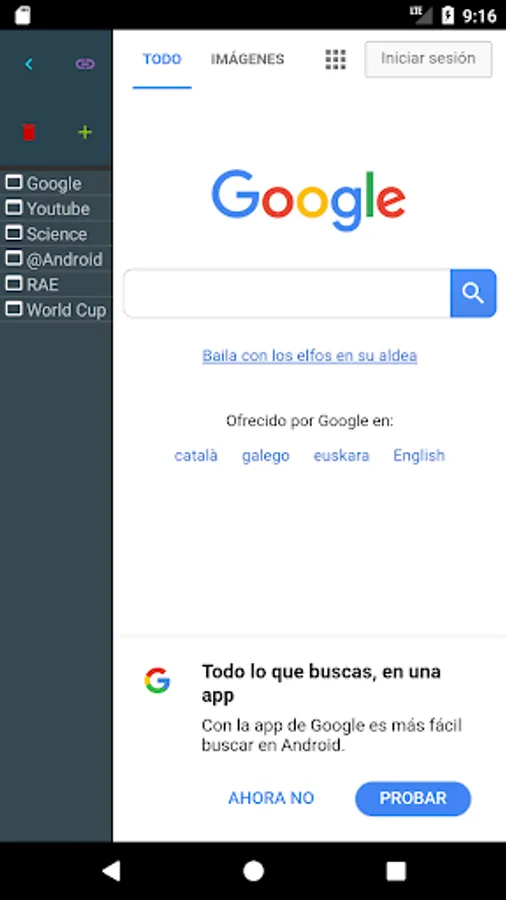Add new tab with green plus

pos(85,133)
